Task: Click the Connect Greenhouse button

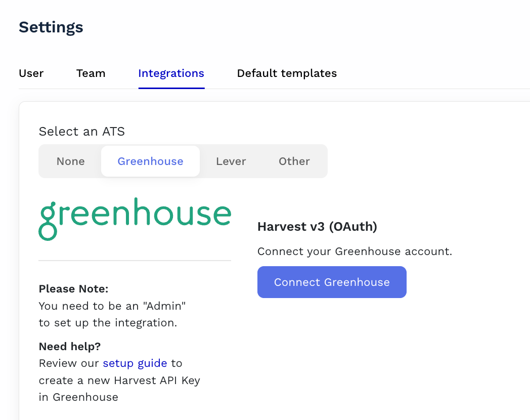Action: pos(332,282)
